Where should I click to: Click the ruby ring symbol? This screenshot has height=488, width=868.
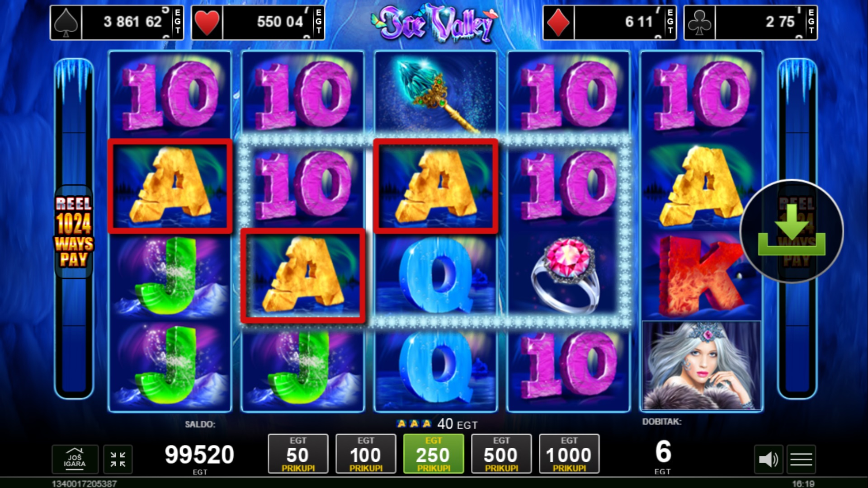[x=568, y=276]
